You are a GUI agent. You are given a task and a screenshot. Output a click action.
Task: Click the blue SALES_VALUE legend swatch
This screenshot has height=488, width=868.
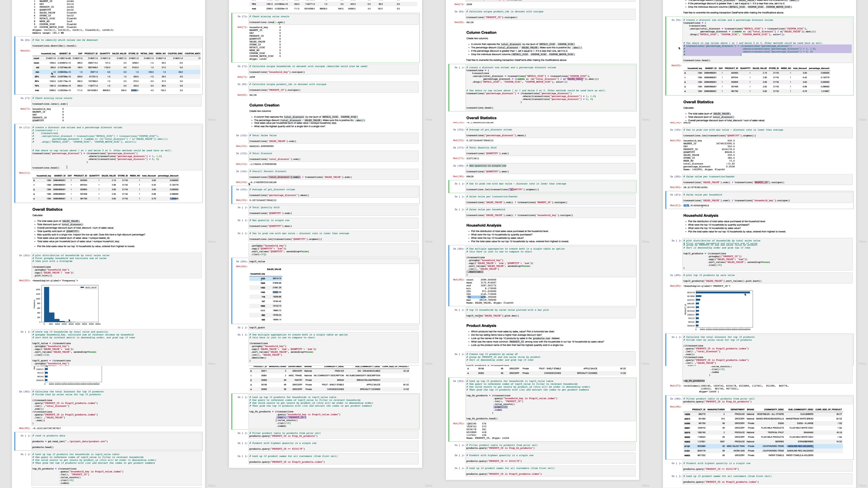(82, 288)
